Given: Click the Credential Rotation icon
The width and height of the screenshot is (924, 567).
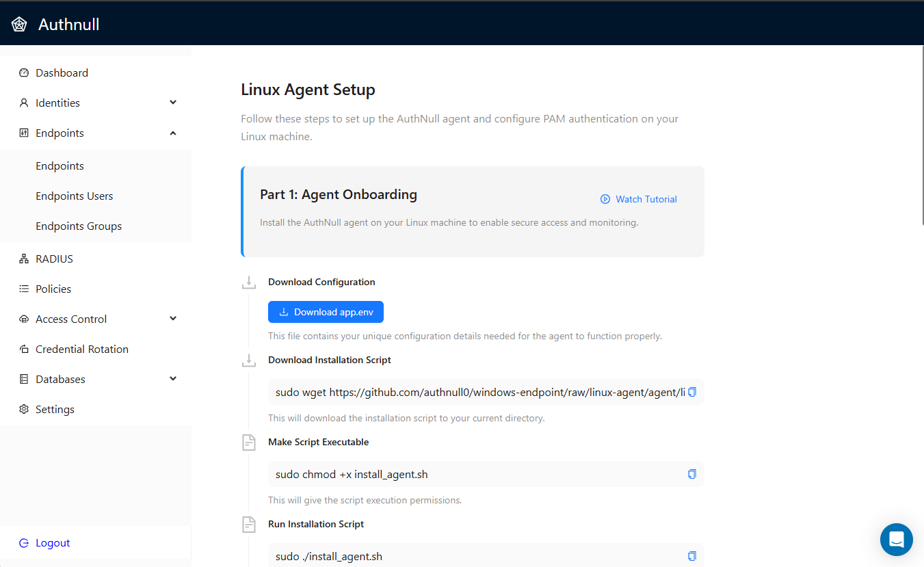Looking at the screenshot, I should coord(24,350).
